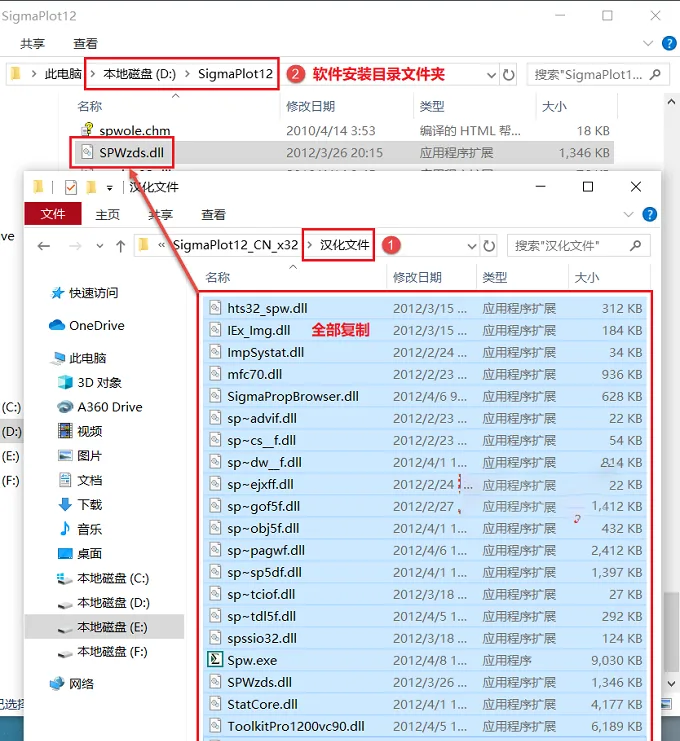
Task: Open 桌面 folder in sidebar
Action: [x=80, y=553]
